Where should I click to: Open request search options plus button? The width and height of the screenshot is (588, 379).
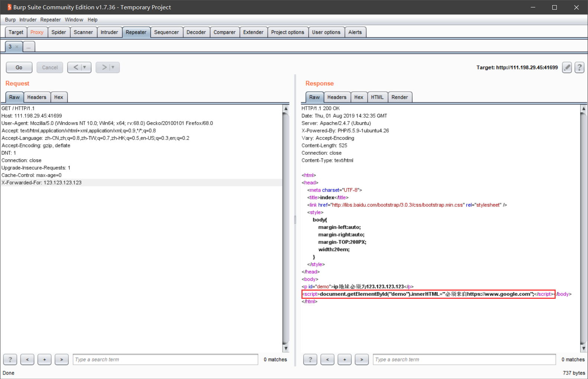44,359
